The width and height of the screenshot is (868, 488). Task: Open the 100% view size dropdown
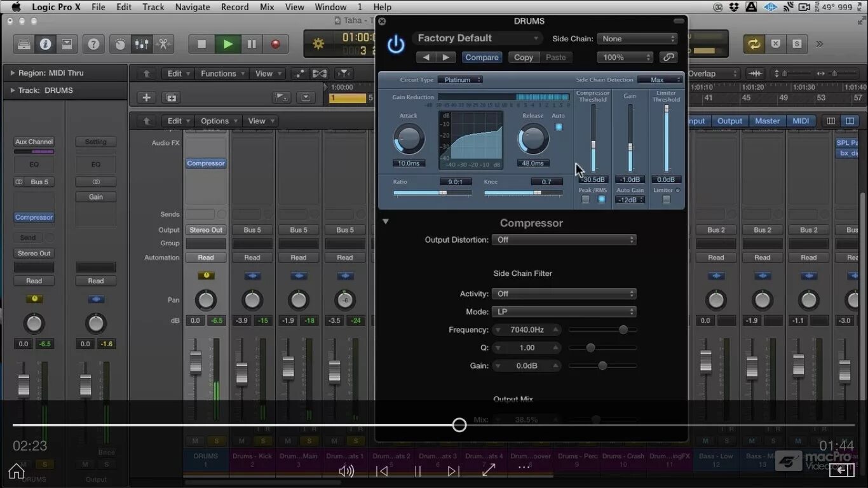(x=625, y=57)
